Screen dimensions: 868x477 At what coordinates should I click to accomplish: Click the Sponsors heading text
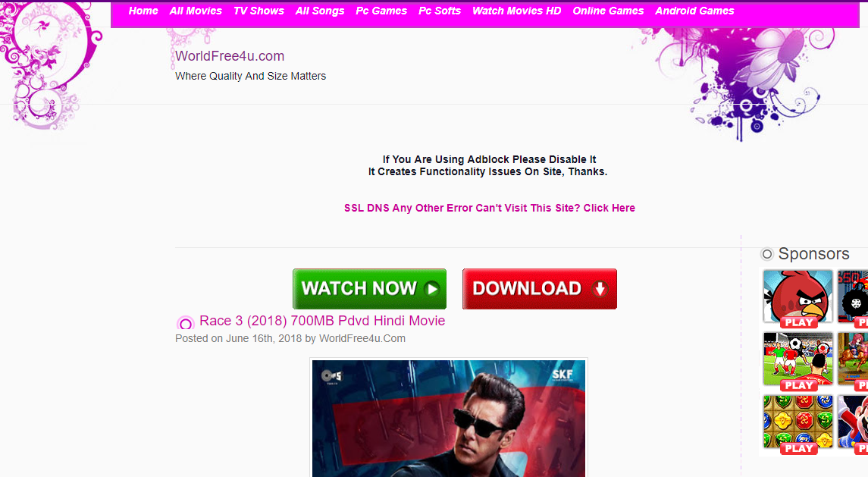point(813,254)
